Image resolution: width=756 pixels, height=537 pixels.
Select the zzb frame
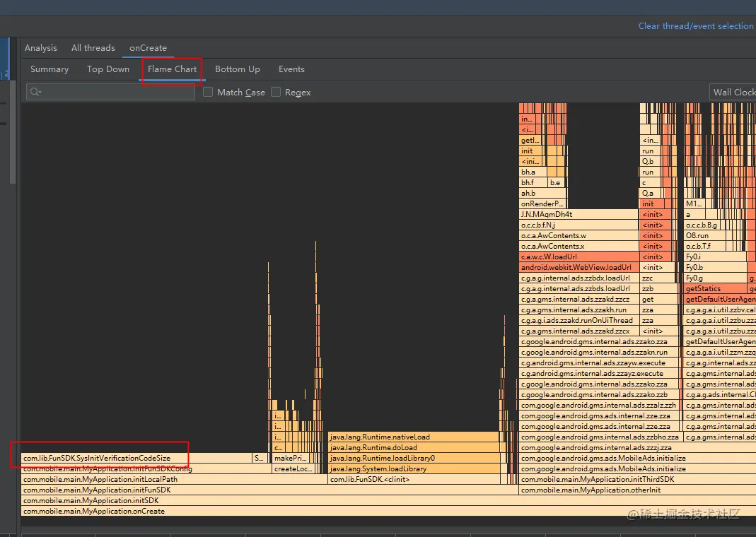coord(658,288)
